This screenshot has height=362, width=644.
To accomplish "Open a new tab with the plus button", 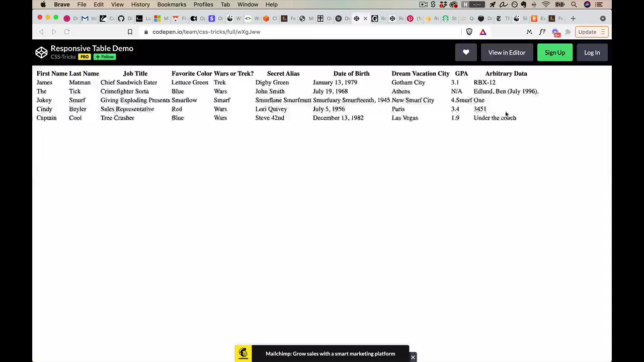I will click(x=573, y=19).
